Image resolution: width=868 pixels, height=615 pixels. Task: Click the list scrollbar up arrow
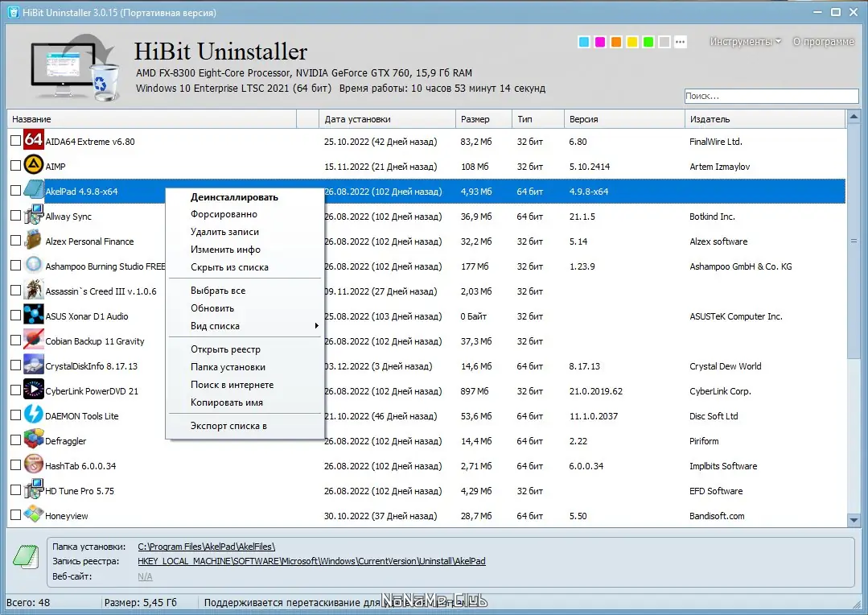click(853, 117)
